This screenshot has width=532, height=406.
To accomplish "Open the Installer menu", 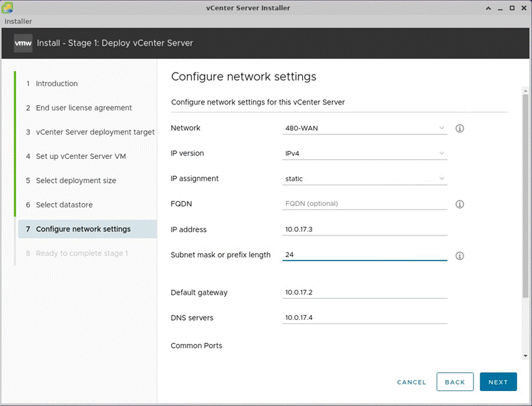I will [x=18, y=21].
